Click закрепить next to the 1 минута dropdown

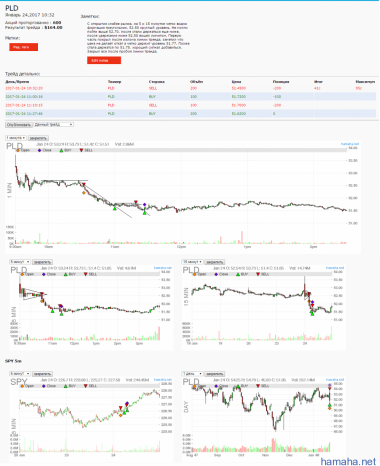click(x=38, y=138)
